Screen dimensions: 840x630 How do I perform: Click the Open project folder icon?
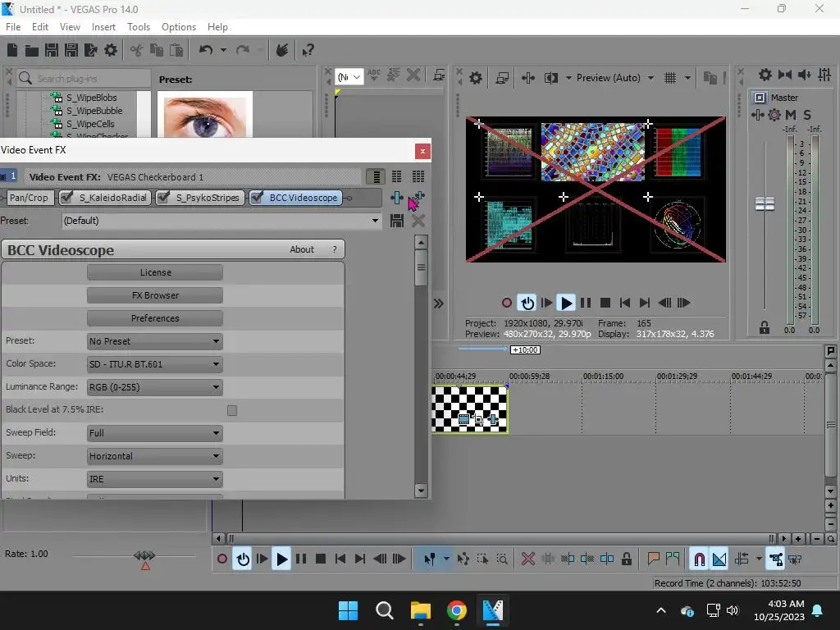tap(32, 50)
